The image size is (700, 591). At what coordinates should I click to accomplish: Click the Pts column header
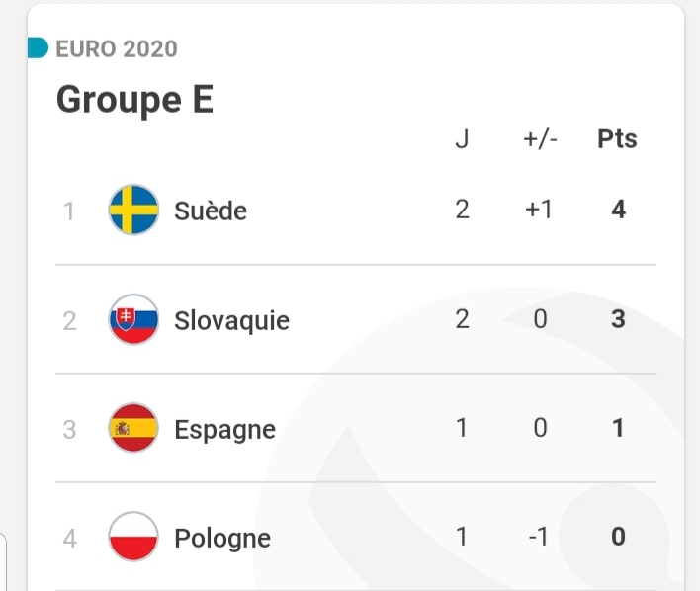click(617, 139)
